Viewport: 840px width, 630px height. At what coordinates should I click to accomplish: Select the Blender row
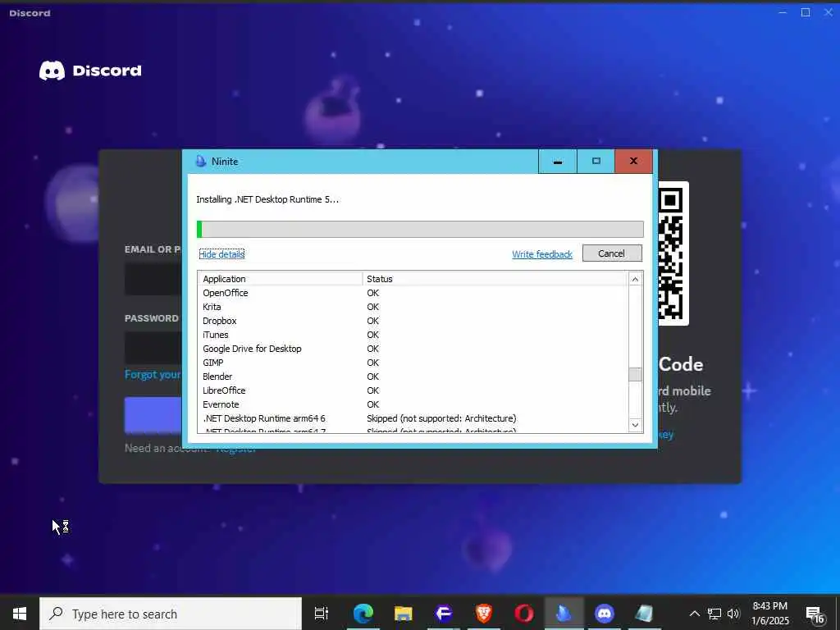413,377
